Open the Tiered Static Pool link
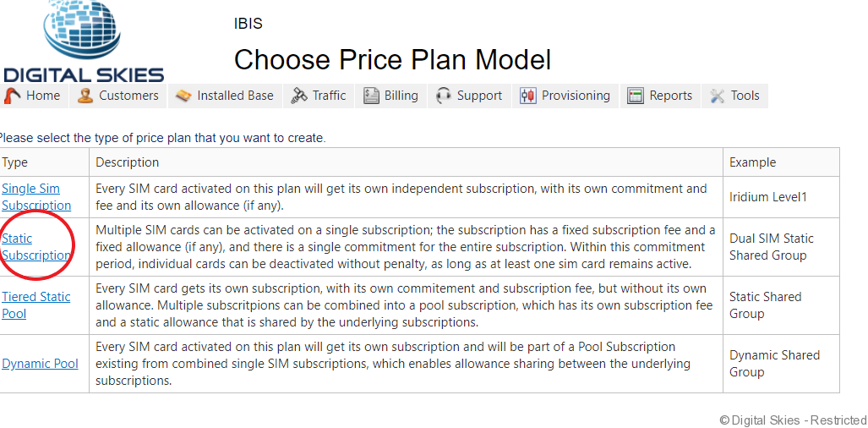The image size is (868, 428). [x=35, y=305]
